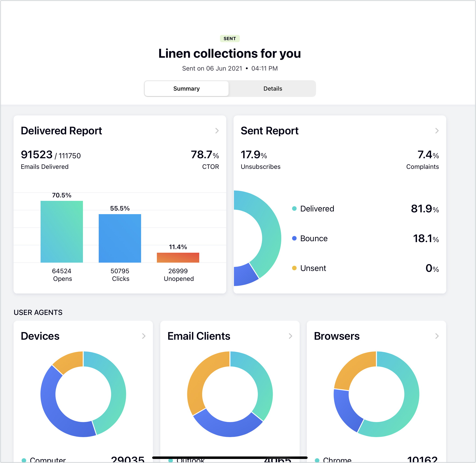476x463 pixels.
Task: Click the Sent Report heading
Action: point(269,131)
